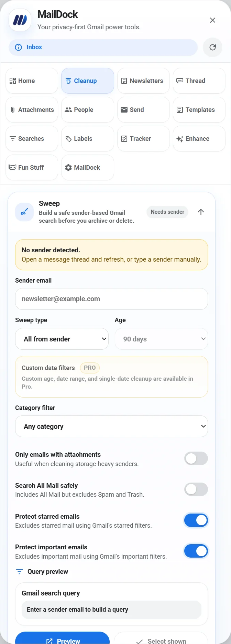The width and height of the screenshot is (231, 644).
Task: Close the MailDock panel
Action: point(212,20)
